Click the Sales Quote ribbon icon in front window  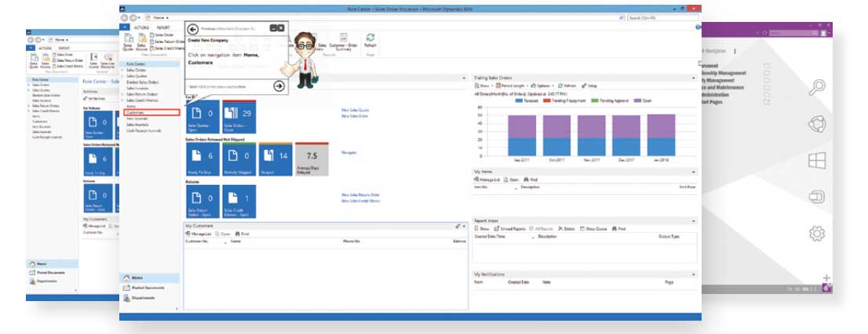128,42
